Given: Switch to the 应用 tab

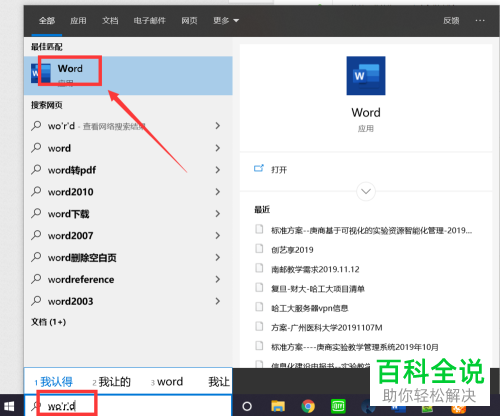Looking at the screenshot, I should click(78, 21).
